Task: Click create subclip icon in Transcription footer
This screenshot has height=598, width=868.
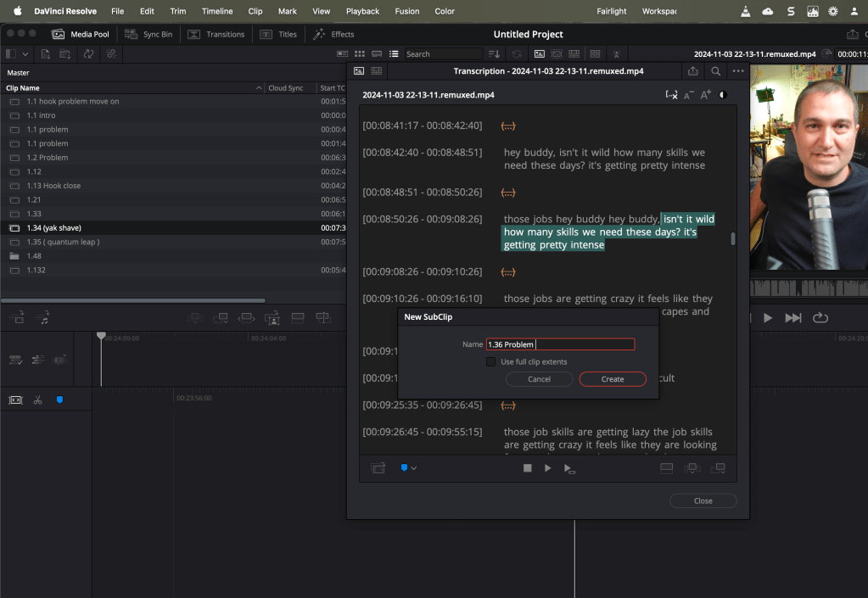Action: tap(378, 468)
